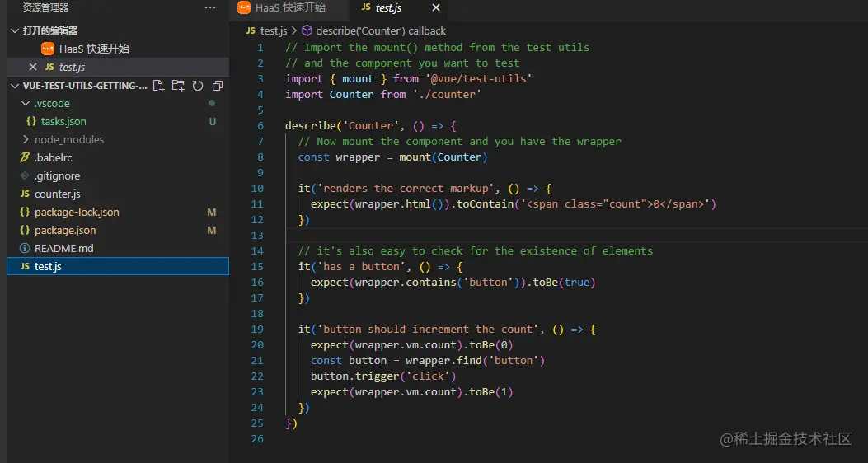Switch to the HaaS 快速开始 tab
This screenshot has width=868, height=463.
click(x=289, y=7)
